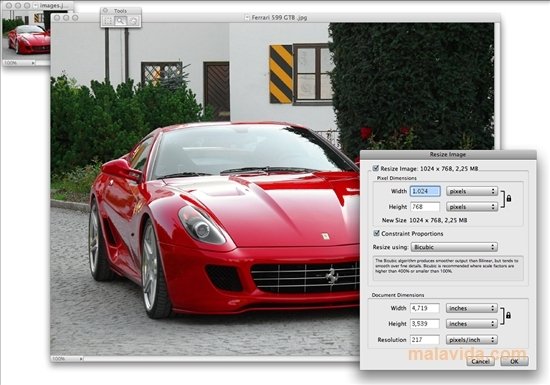
Task: Uncheck Constraint Proportions
Action: [x=376, y=233]
